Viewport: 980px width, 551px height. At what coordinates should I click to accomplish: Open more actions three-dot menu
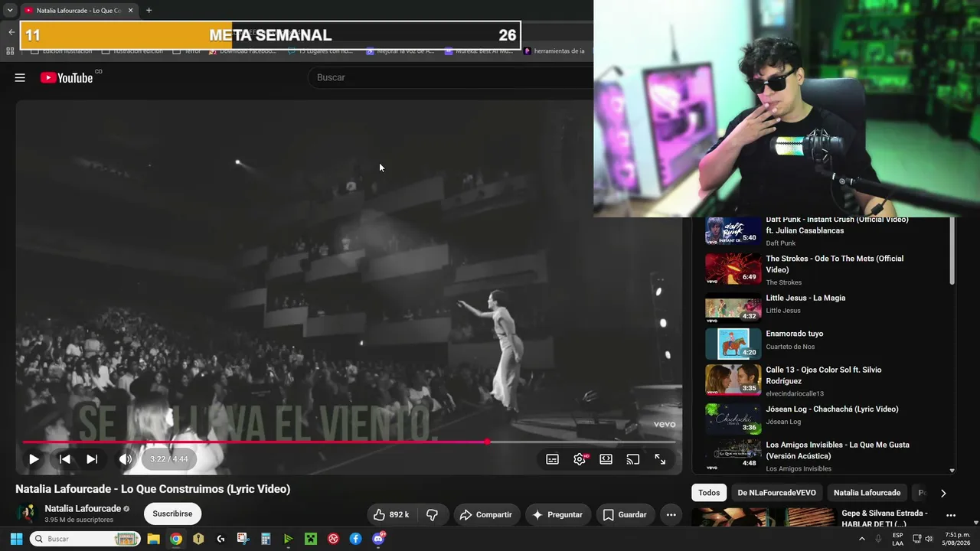click(x=671, y=515)
